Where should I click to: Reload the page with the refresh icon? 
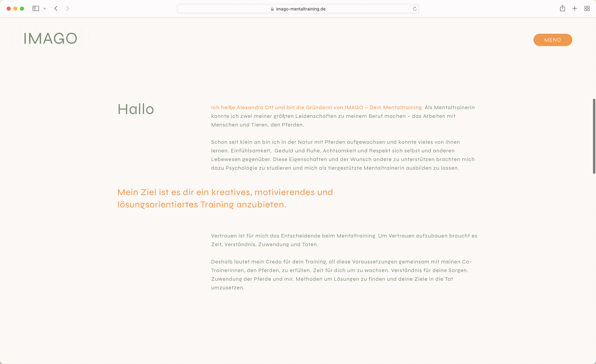[415, 9]
